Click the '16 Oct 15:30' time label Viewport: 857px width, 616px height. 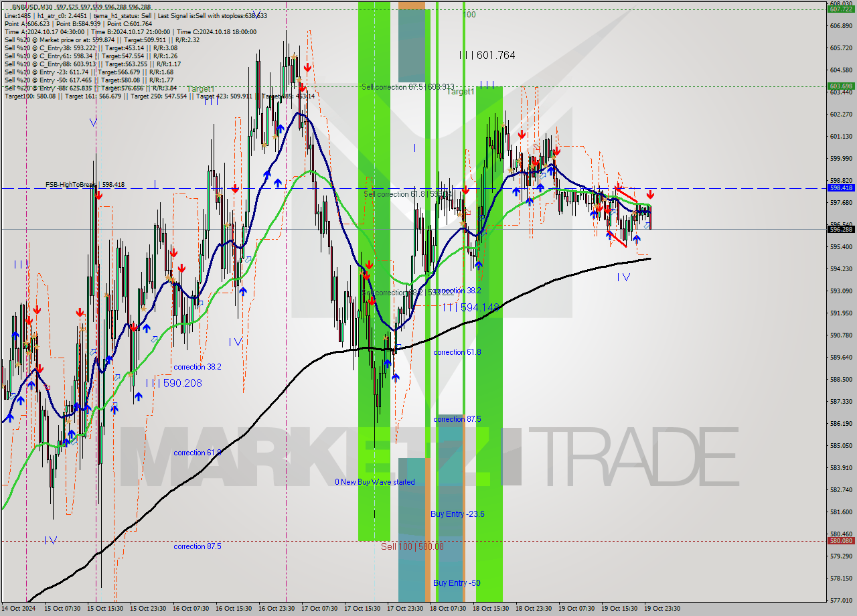click(234, 609)
